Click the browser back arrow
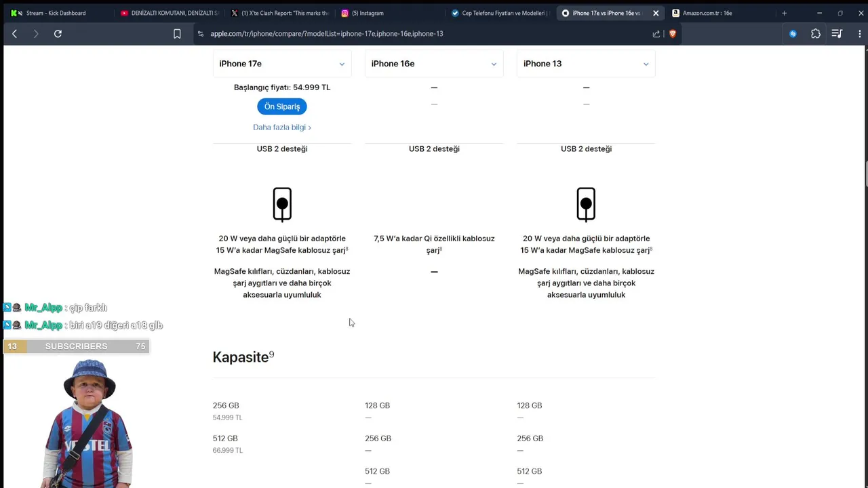The height and width of the screenshot is (488, 868). click(x=14, y=34)
